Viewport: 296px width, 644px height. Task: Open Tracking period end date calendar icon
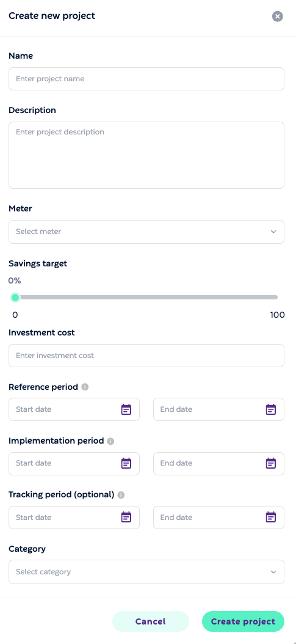coord(271,517)
